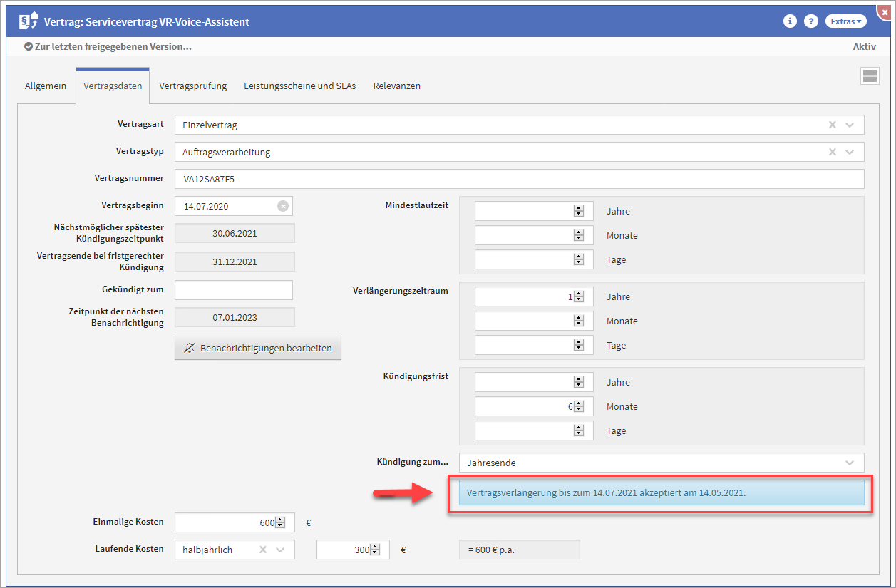Open the Extras dropdown menu
Screen dimensions: 896x588
(846, 21)
